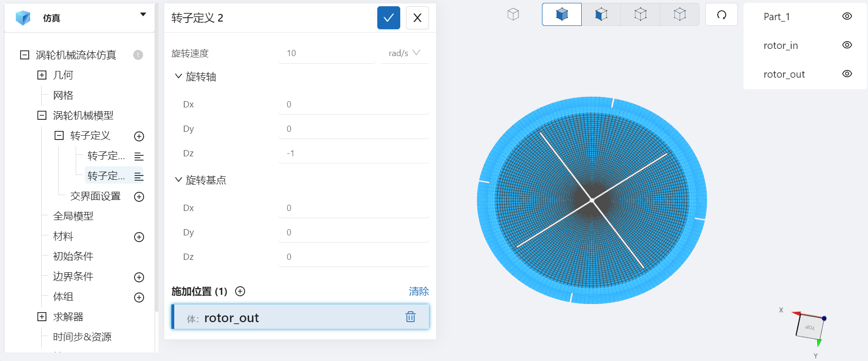The height and width of the screenshot is (361, 868).
Task: Add an applied position with plus icon
Action: pos(240,291)
